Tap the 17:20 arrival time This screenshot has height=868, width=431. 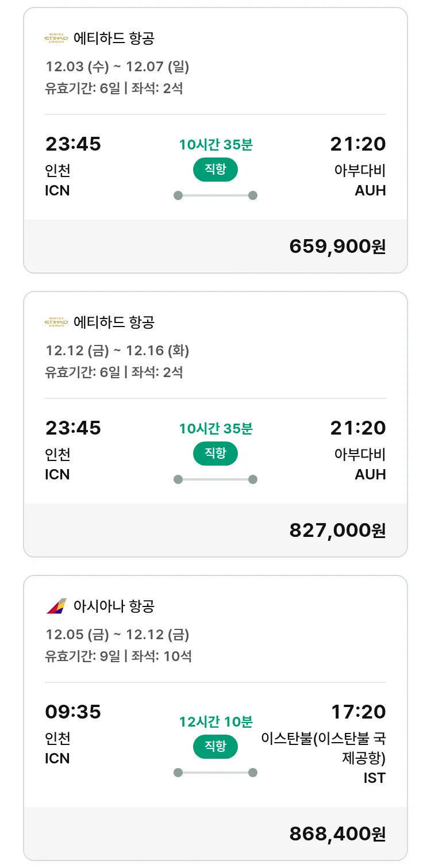point(358,712)
